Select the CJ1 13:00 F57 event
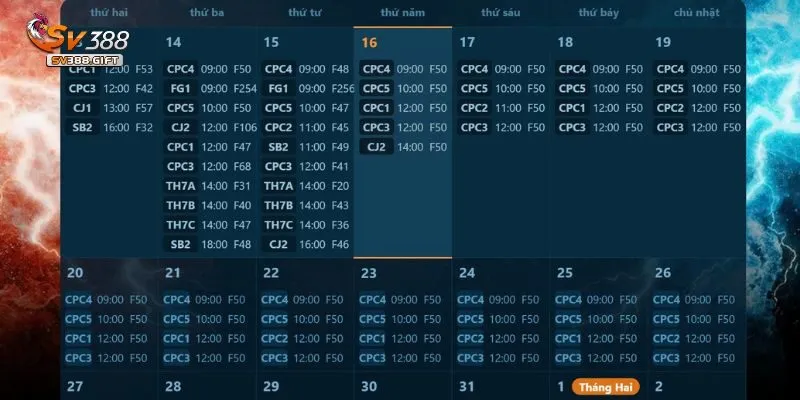 [x=110, y=108]
